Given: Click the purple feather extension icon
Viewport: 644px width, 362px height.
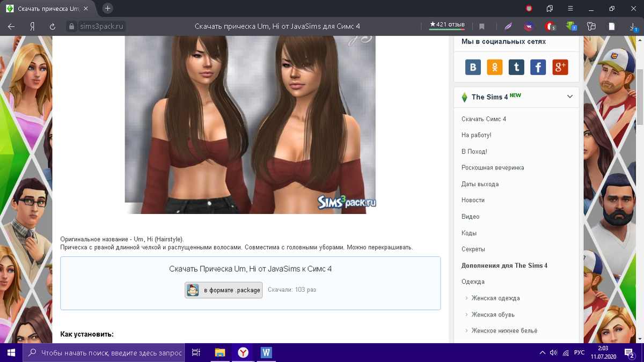Looking at the screenshot, I should coord(509,26).
